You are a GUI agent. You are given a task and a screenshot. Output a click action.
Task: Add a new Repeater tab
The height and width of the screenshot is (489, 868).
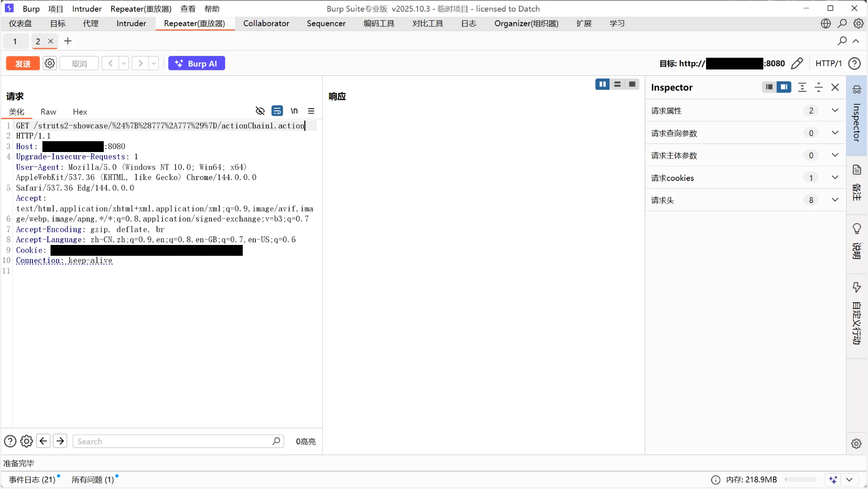pos(68,41)
